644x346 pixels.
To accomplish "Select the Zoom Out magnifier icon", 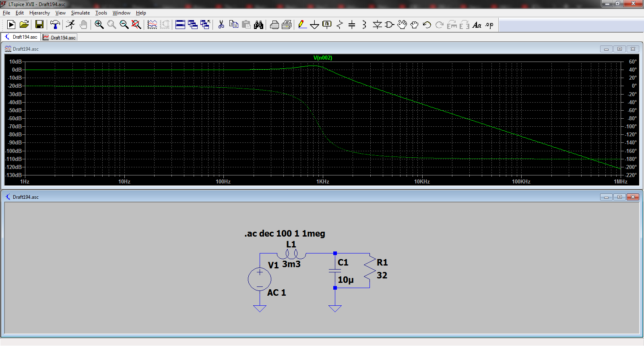I will click(124, 25).
